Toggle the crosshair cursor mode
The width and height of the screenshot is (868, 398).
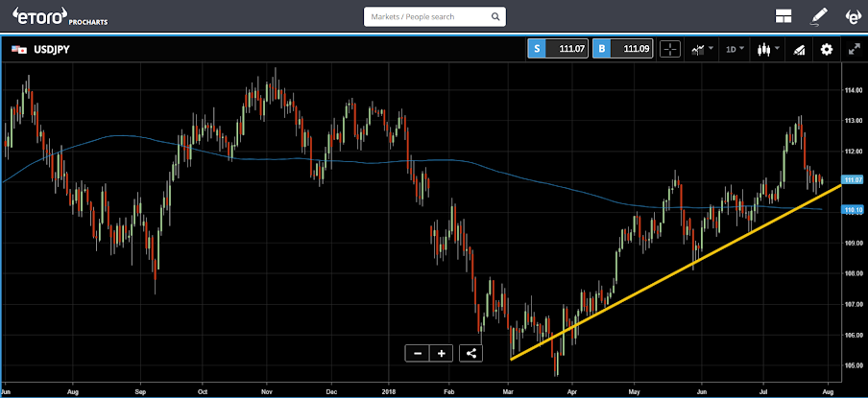coord(670,49)
